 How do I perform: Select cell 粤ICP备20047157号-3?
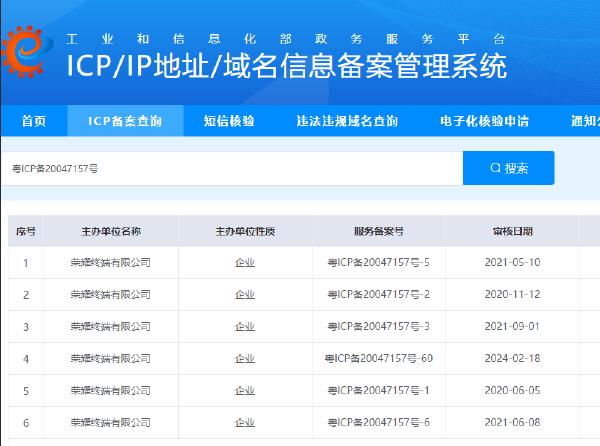click(x=378, y=327)
